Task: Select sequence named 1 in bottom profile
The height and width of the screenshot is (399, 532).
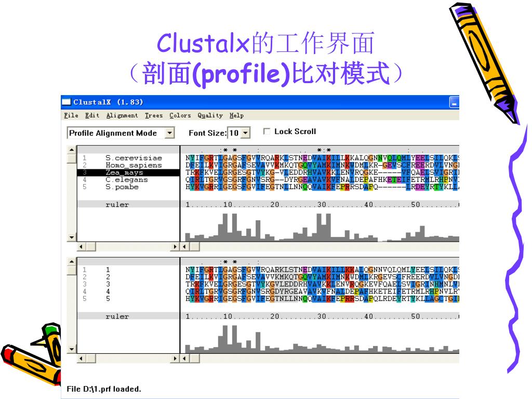Action: (x=108, y=270)
